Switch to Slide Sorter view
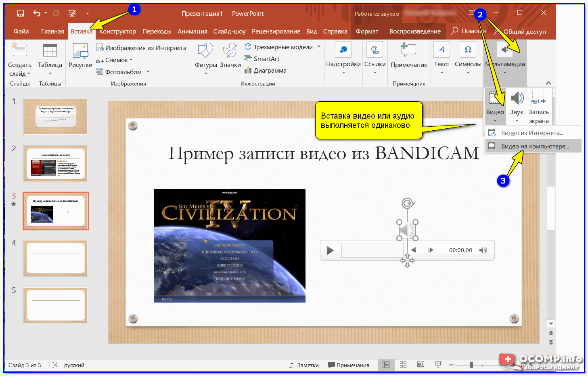Viewport: 588px width, 376px height. (x=403, y=365)
